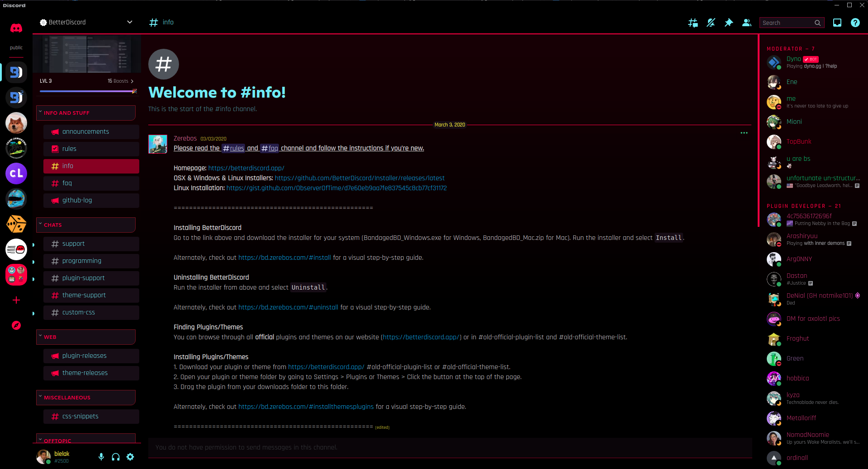The image size is (868, 469).
Task: Follow #faq channel mention link
Action: tap(269, 148)
